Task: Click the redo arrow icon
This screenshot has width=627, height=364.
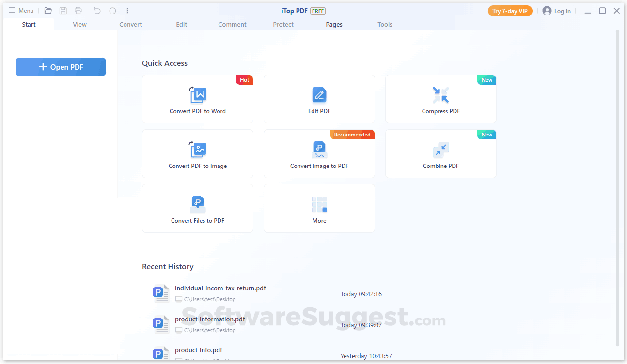Action: [x=112, y=11]
